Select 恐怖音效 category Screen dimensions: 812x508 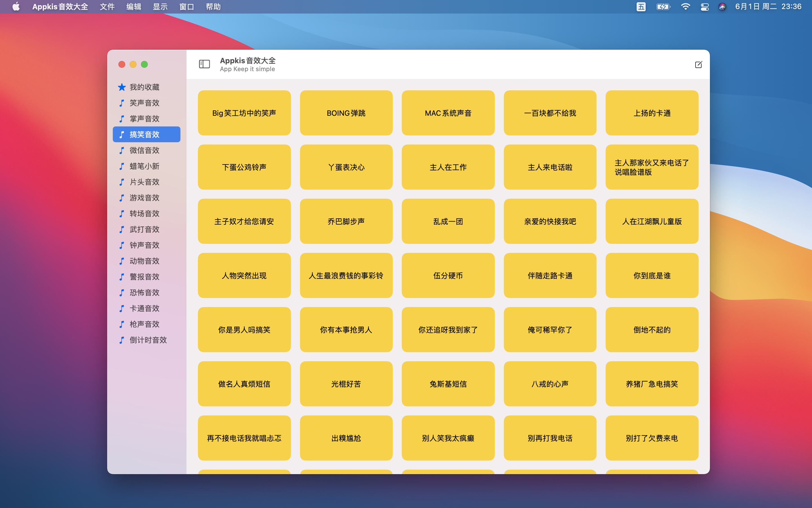[x=147, y=292]
